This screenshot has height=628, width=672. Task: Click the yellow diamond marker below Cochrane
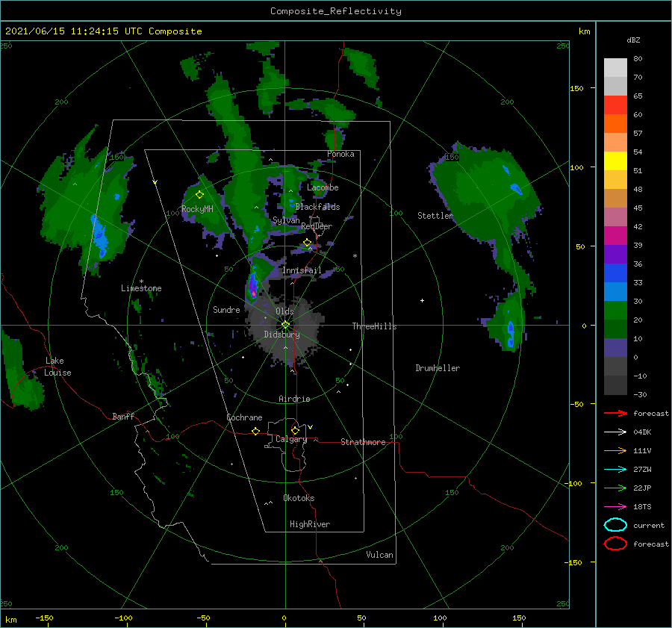(x=255, y=432)
